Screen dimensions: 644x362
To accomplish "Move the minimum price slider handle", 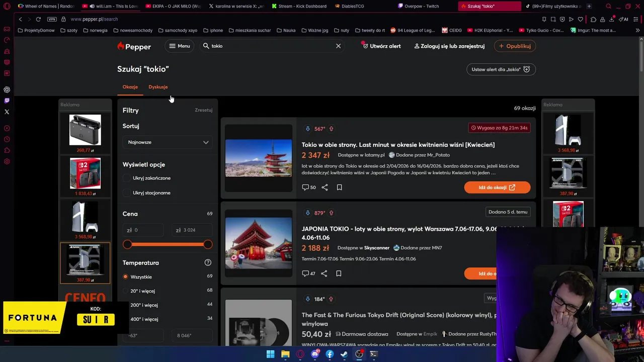I will (x=127, y=244).
